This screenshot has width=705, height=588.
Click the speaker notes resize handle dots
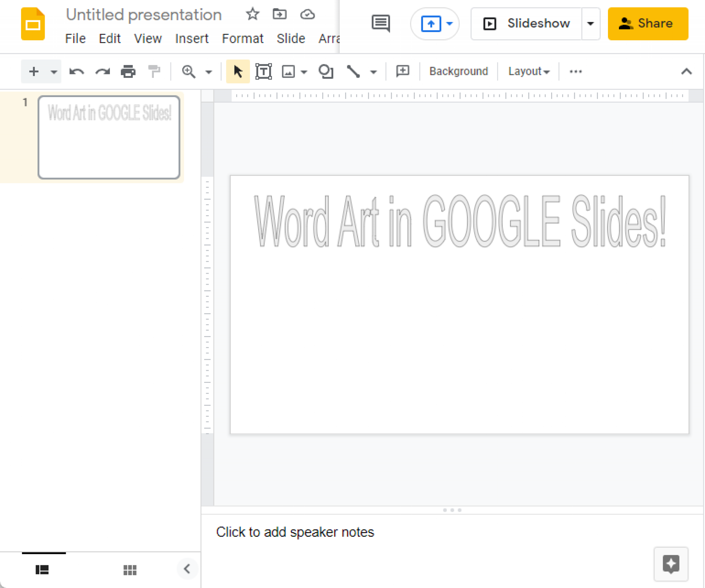(x=452, y=510)
